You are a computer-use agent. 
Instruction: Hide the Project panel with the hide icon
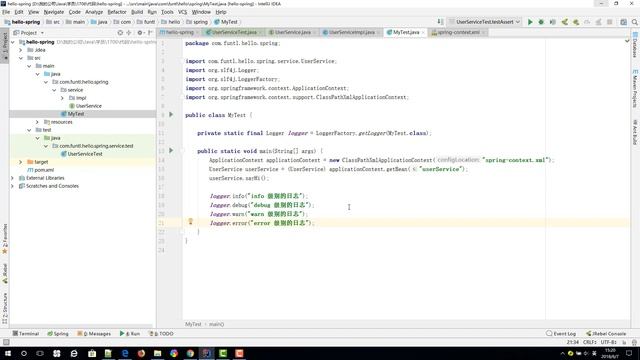[x=150, y=33]
